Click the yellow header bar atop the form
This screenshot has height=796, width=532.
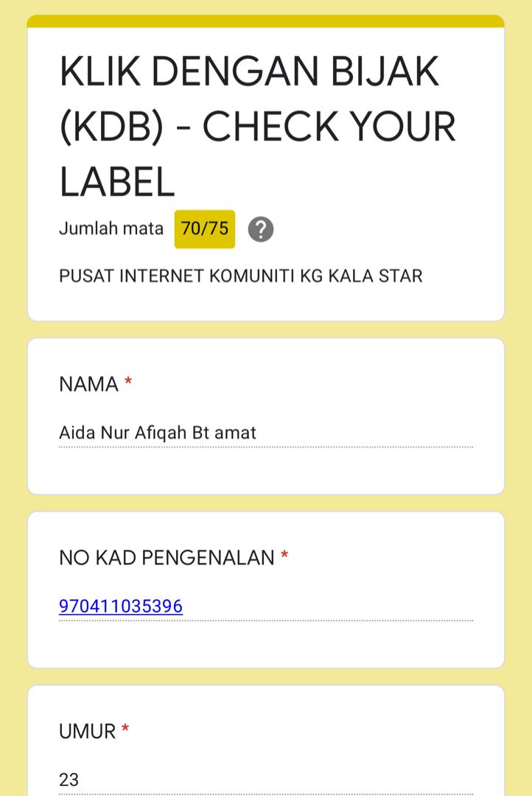coord(265,21)
